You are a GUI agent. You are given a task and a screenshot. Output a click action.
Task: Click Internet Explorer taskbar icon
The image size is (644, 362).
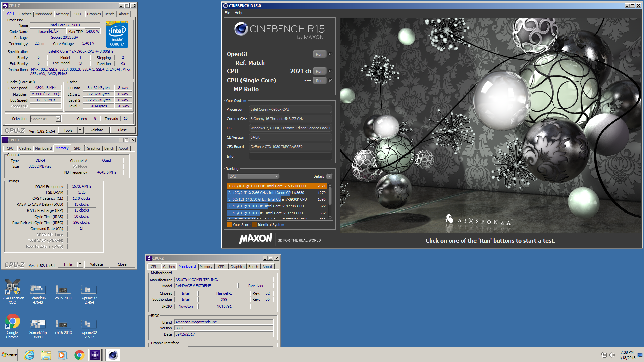click(30, 355)
